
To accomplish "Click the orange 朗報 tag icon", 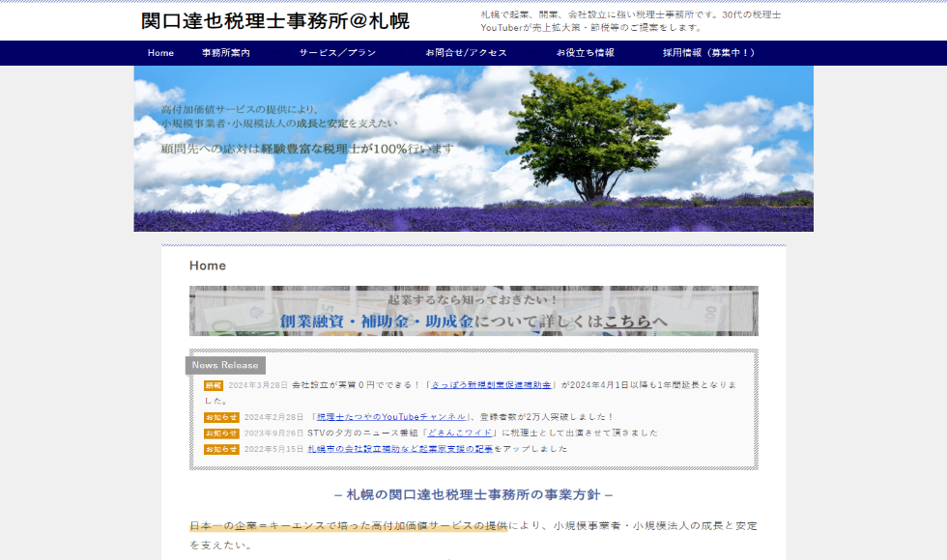I will click(213, 384).
